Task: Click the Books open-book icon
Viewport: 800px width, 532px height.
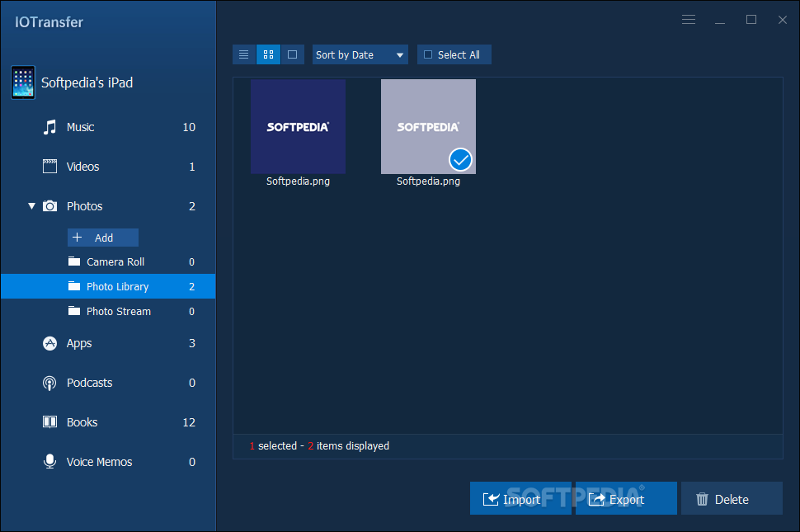Action: click(x=49, y=421)
